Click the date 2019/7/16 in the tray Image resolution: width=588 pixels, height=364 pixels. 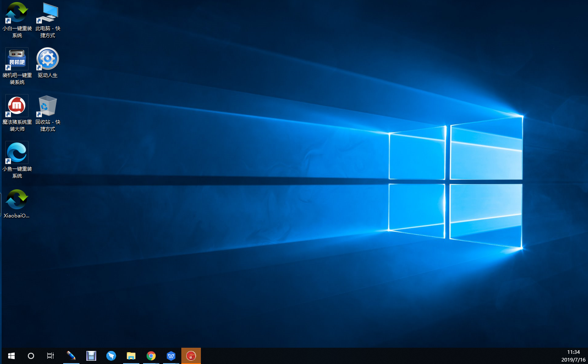[573, 359]
